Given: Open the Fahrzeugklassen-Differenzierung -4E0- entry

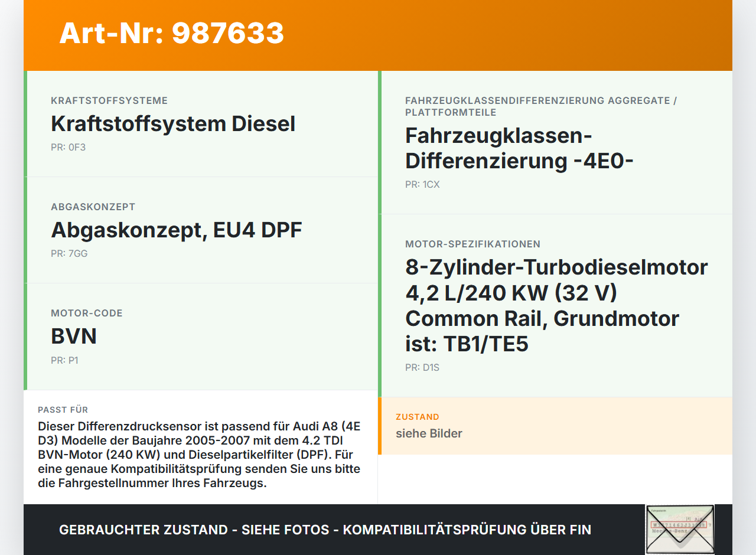Looking at the screenshot, I should 520,148.
